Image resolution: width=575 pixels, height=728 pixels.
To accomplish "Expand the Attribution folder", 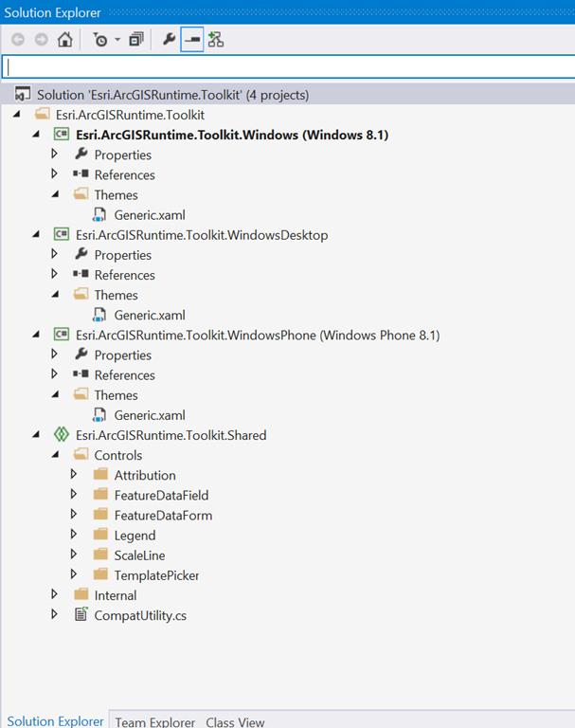I will click(x=74, y=474).
